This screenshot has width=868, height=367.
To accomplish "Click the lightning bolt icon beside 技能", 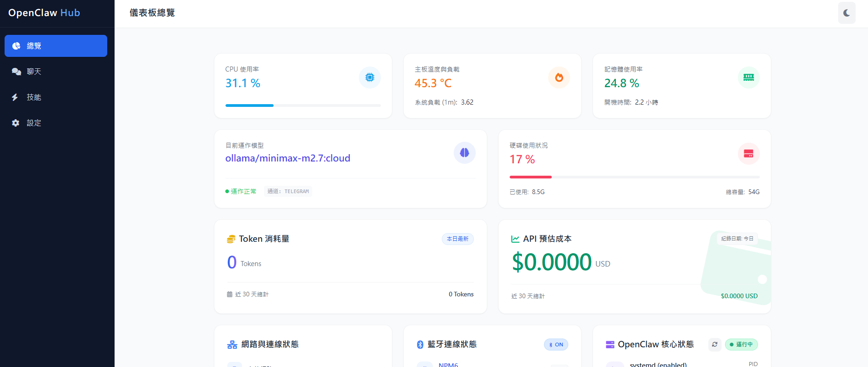I will point(15,97).
